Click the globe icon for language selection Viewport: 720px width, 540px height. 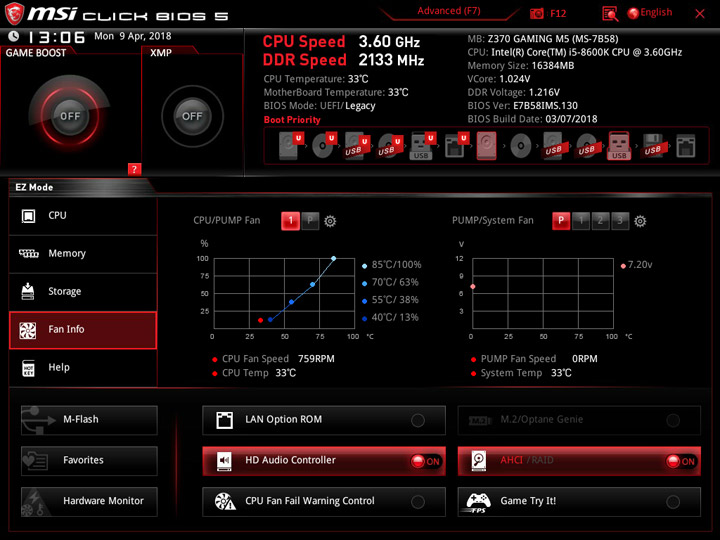pyautogui.click(x=633, y=13)
